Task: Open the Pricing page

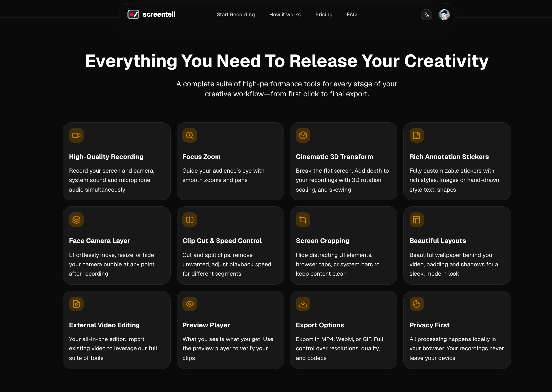Action: click(324, 15)
